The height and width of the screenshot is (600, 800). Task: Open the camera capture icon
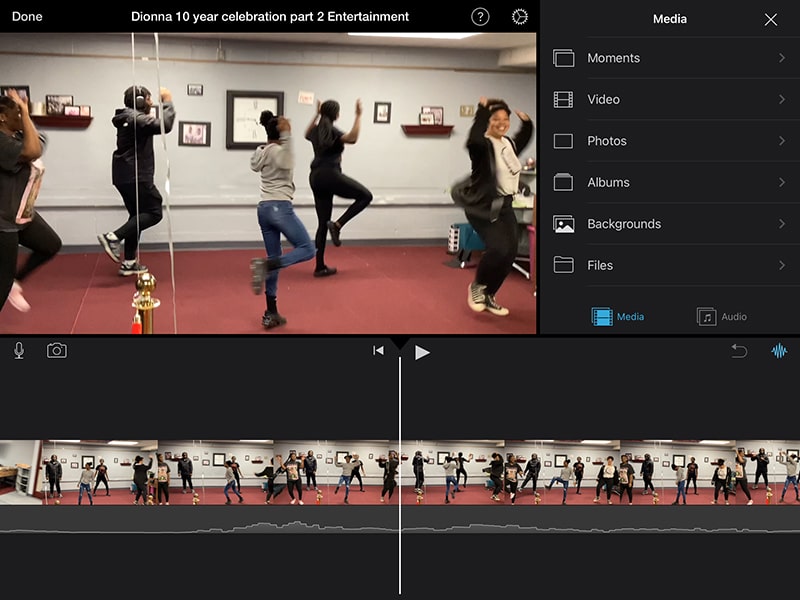coord(57,351)
